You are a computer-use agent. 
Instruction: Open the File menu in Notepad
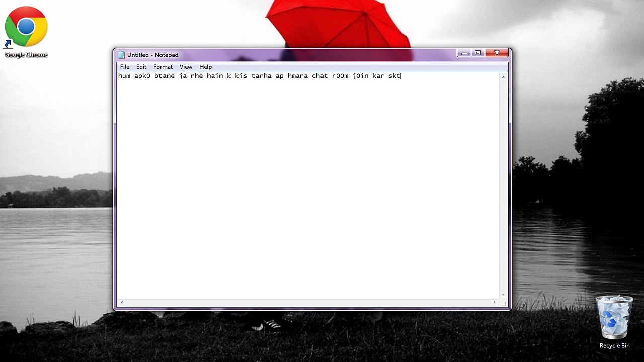(124, 67)
